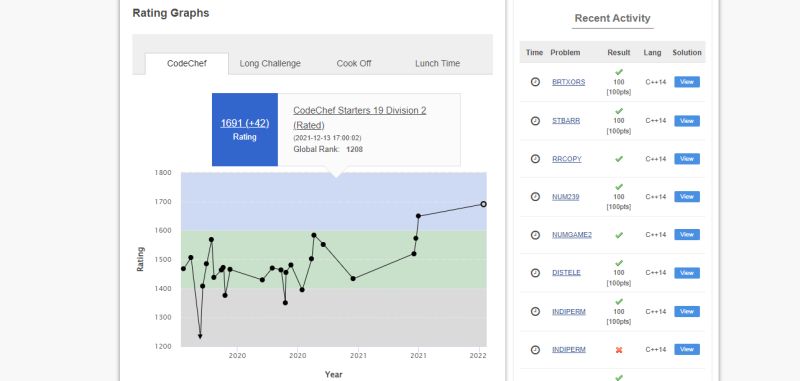Open the DISTELE problem link
The height and width of the screenshot is (381, 800).
pyautogui.click(x=566, y=273)
